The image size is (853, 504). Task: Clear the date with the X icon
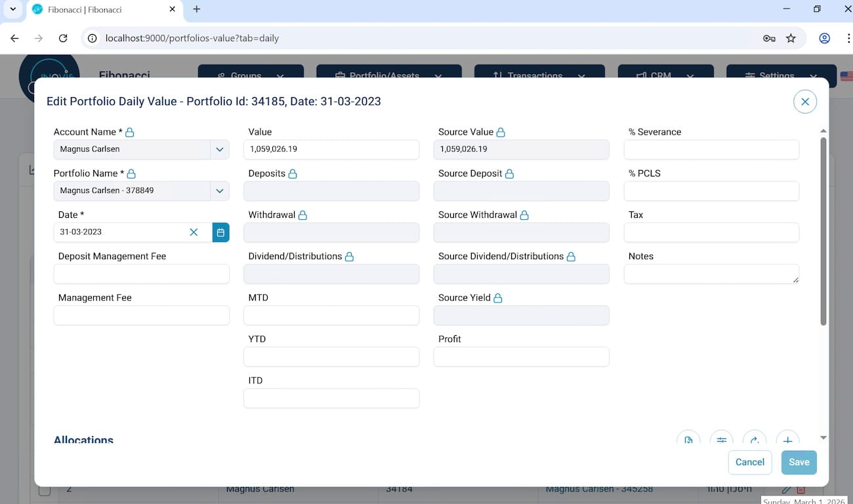[194, 232]
